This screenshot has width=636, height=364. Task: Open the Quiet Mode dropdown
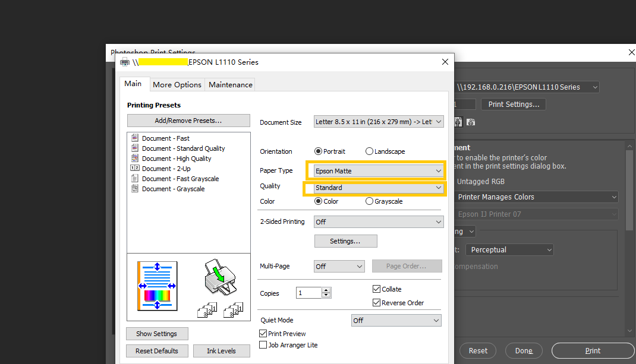point(396,320)
